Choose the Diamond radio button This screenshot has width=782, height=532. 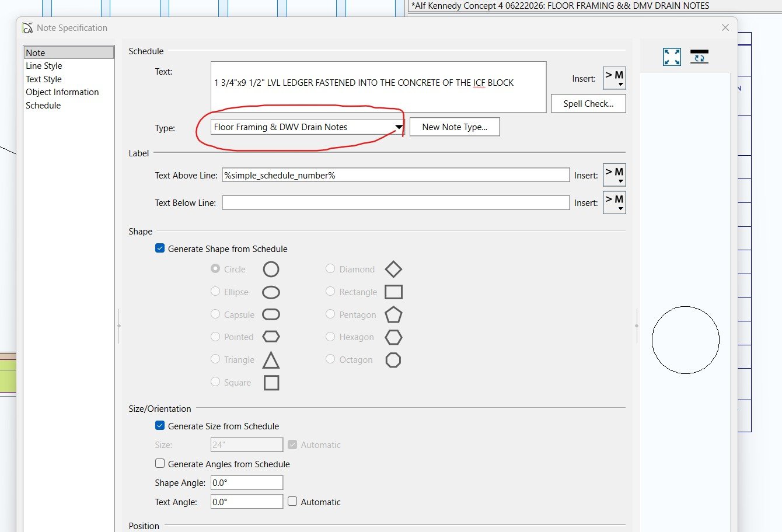(330, 268)
